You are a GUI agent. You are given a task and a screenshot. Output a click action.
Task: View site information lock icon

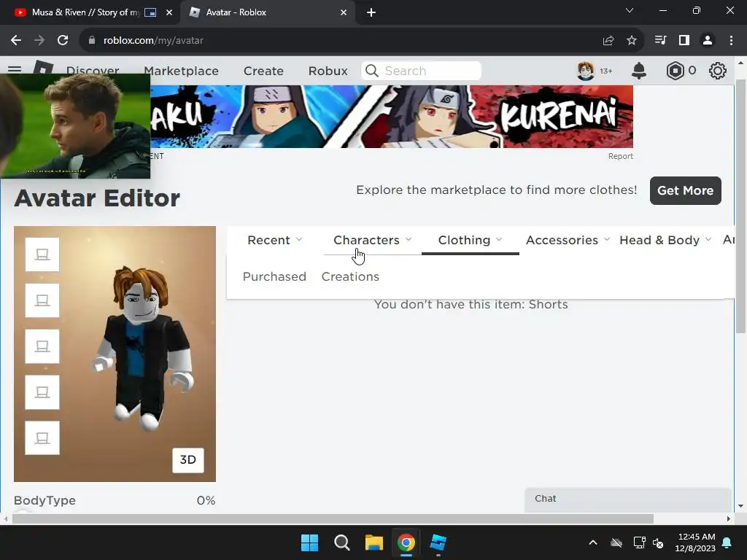click(92, 41)
